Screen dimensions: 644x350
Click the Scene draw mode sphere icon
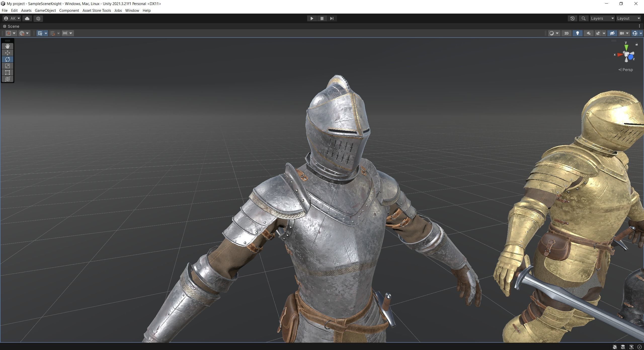552,33
